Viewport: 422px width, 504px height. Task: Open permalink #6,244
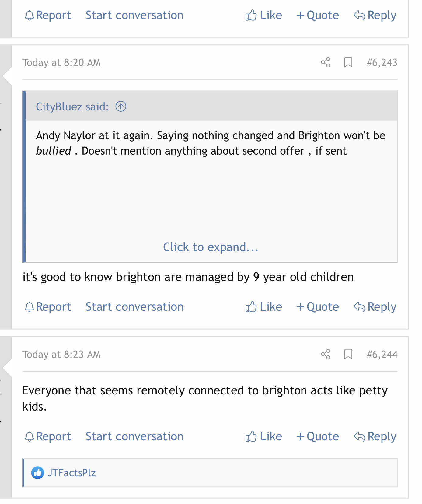tap(382, 354)
